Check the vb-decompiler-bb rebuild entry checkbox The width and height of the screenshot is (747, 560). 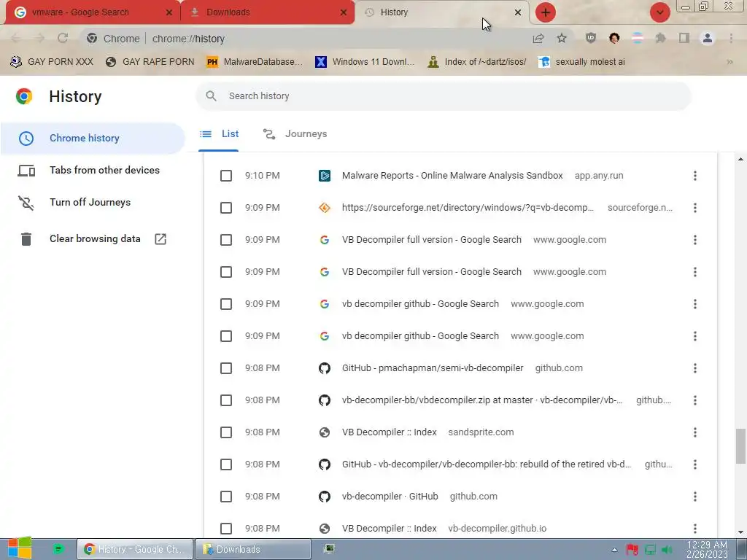pyautogui.click(x=226, y=464)
